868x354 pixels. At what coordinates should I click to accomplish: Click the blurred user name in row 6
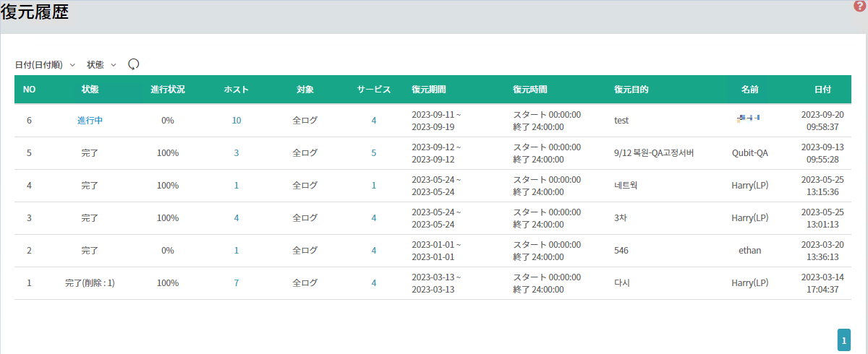click(749, 118)
